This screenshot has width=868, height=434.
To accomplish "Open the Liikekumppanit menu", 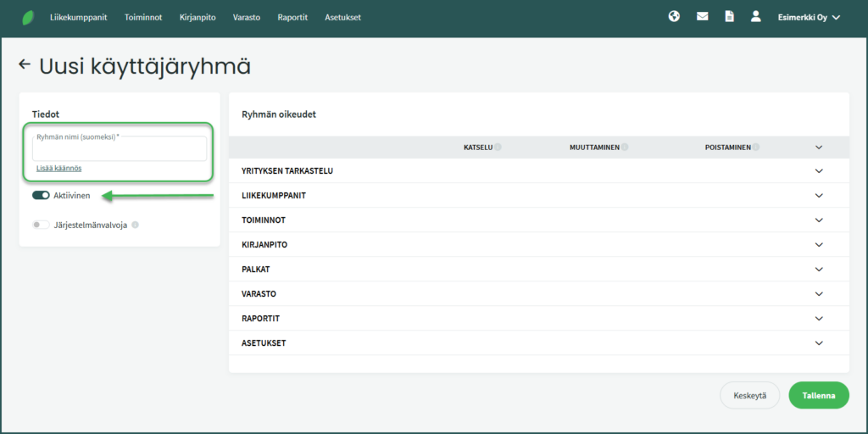I will point(79,17).
